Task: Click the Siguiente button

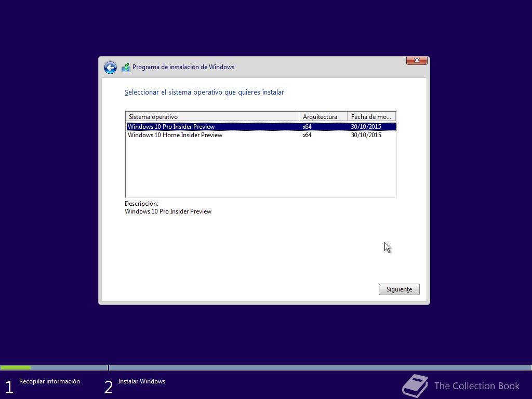Action: [399, 289]
